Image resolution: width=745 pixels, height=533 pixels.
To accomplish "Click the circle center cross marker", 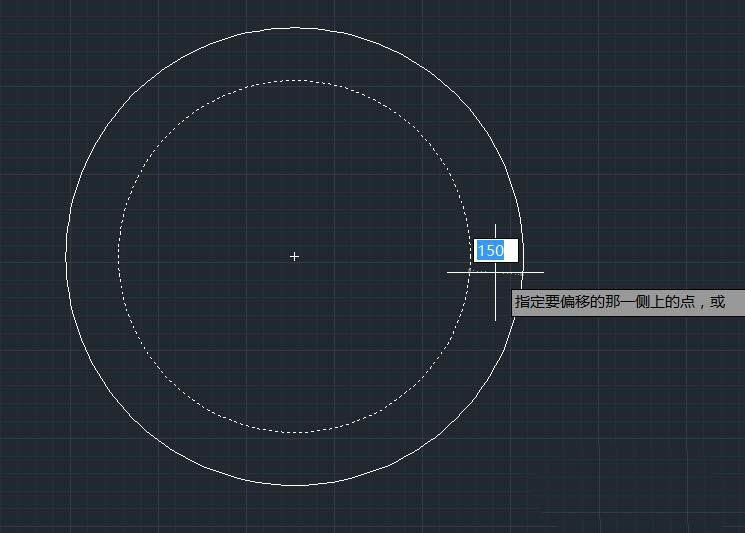I will click(x=294, y=257).
